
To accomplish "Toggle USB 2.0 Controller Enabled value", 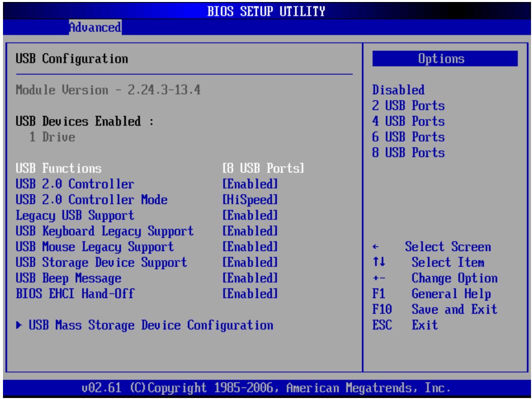I will tap(250, 184).
